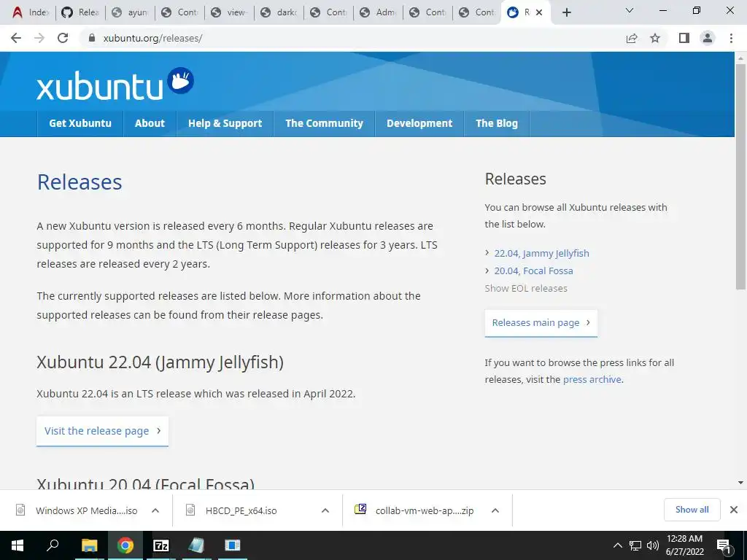The image size is (747, 560).
Task: Click the scrollbar down arrow
Action: tap(740, 483)
